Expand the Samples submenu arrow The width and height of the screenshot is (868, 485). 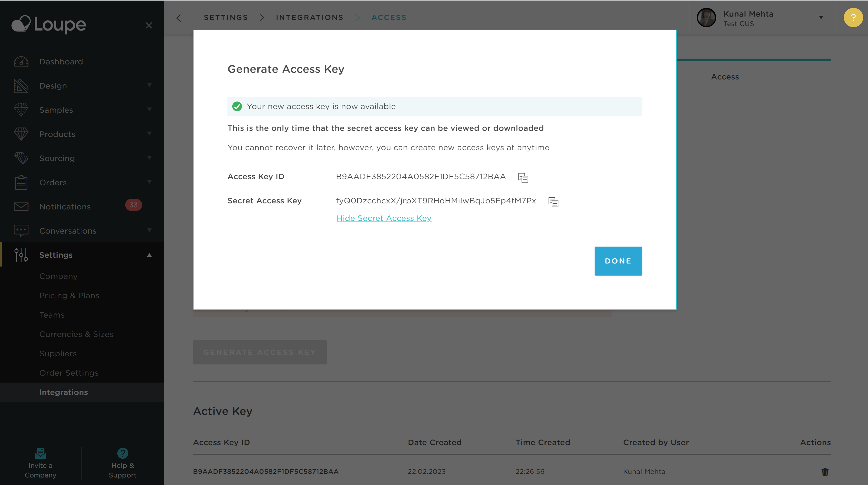(149, 109)
